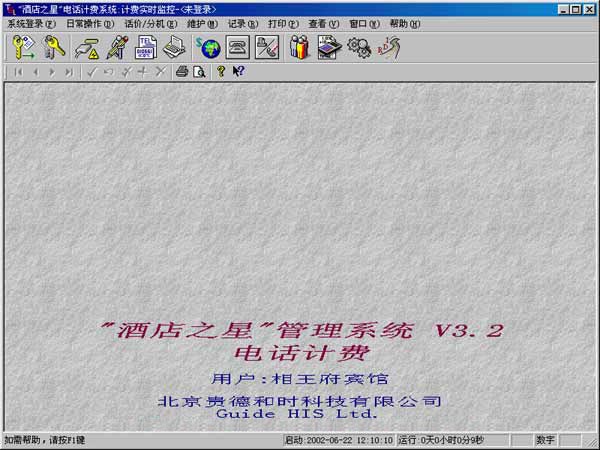Go to first record navigation arrow
Screen dimensions: 600x450
click(x=18, y=72)
